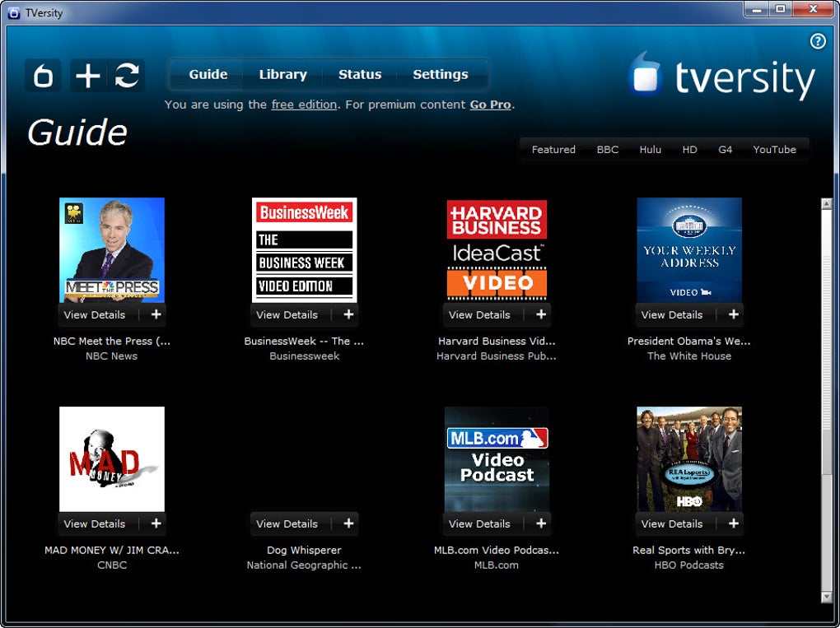Click the 'Dog Whisperer' title text
This screenshot has height=628, width=840.
click(304, 550)
